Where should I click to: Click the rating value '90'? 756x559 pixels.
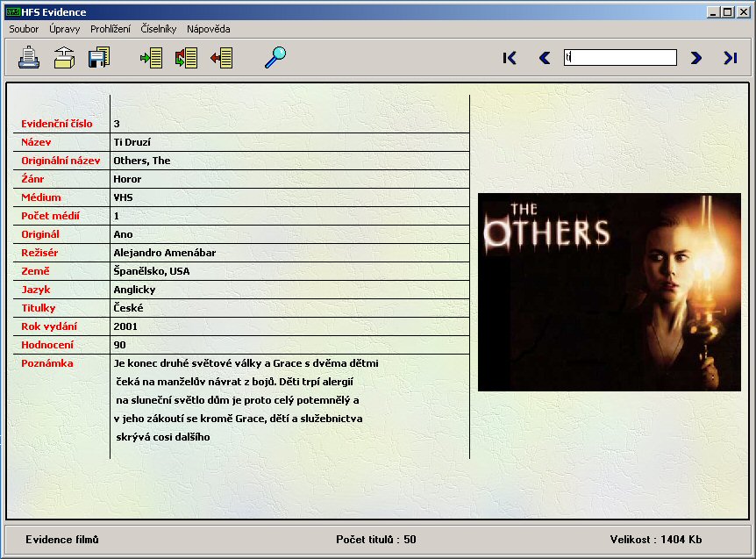click(119, 345)
